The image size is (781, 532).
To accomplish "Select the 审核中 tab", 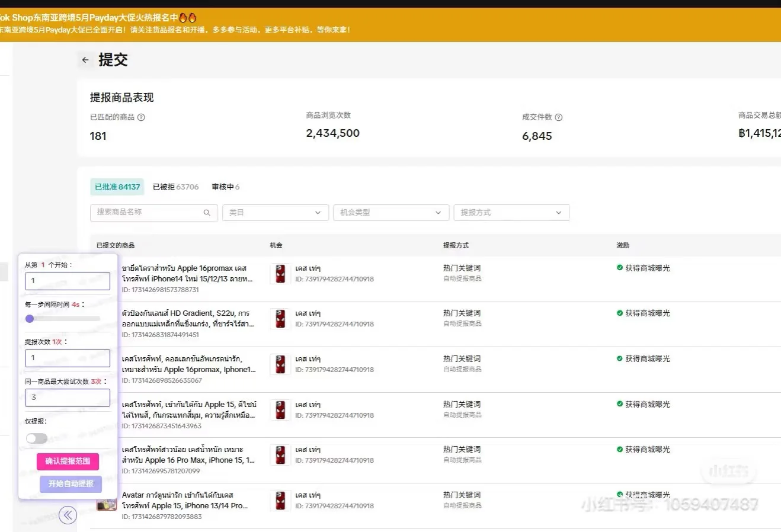I will point(225,187).
